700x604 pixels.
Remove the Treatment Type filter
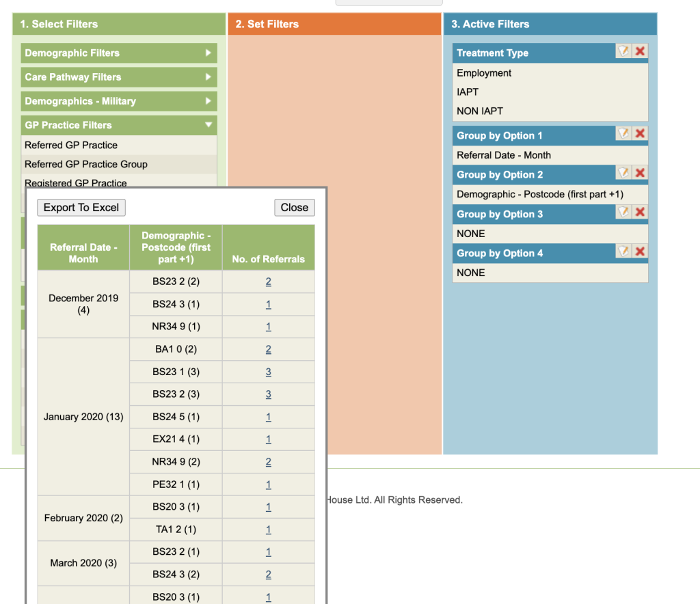640,52
